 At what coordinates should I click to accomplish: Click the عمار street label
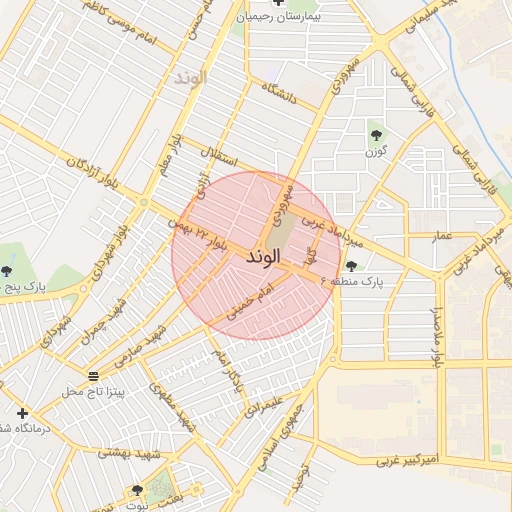point(442,237)
